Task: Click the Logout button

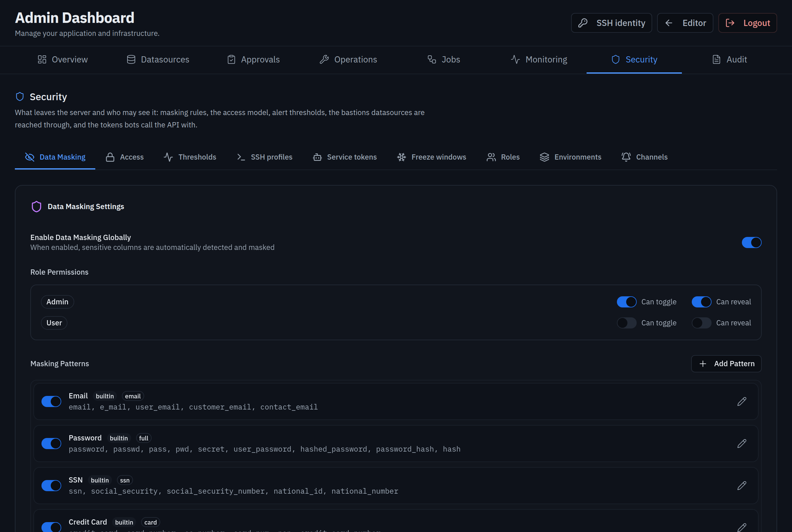Action: [x=747, y=23]
